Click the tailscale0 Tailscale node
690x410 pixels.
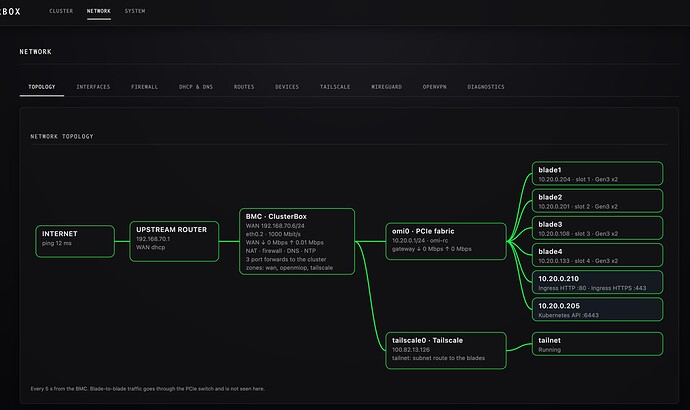click(x=446, y=350)
